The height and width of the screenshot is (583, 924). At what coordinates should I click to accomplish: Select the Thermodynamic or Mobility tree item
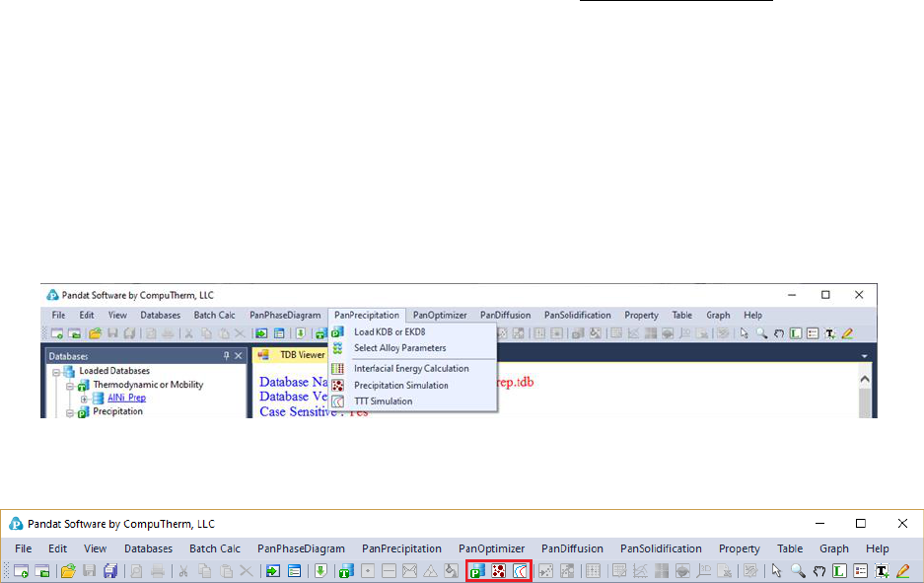(148, 385)
